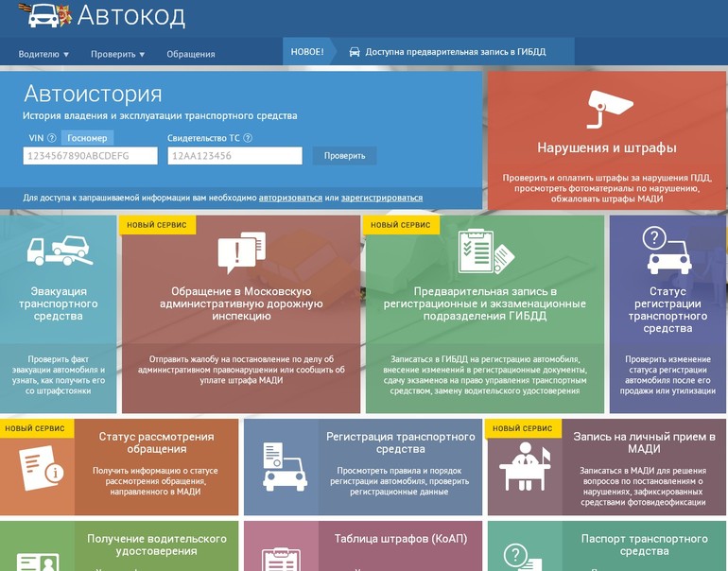728x571 pixels.
Task: Open Обращение в Московскую административную дорожную инспекцию
Action: 241,303
